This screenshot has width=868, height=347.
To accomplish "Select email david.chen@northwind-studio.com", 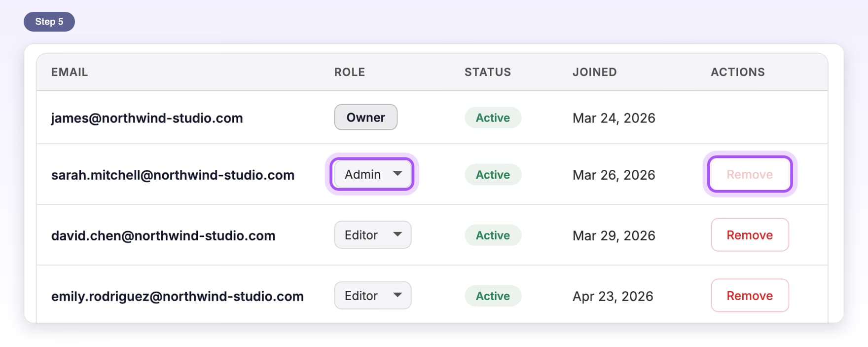I will [163, 235].
